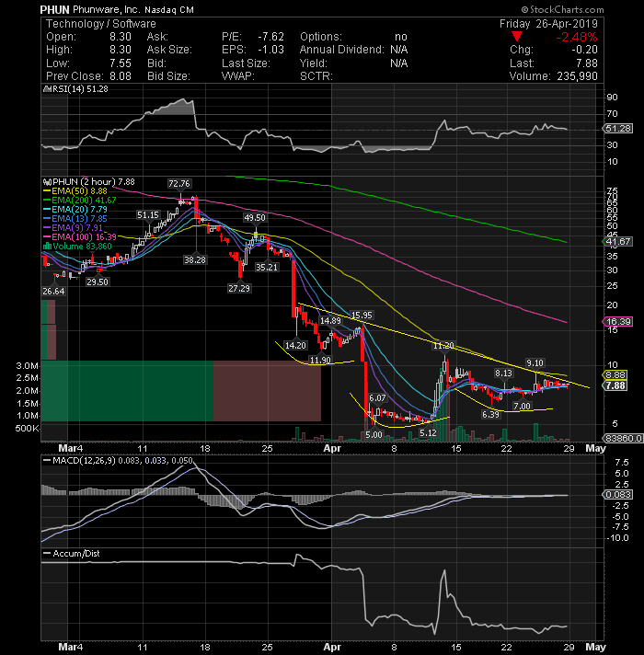The width and height of the screenshot is (644, 655).
Task: Click the Options value 'no'
Action: tap(401, 37)
